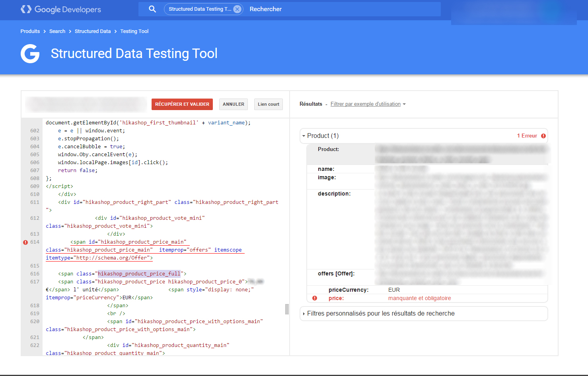Remove the Structured Data Testing Tool search chip
588x376 pixels.
coord(237,9)
